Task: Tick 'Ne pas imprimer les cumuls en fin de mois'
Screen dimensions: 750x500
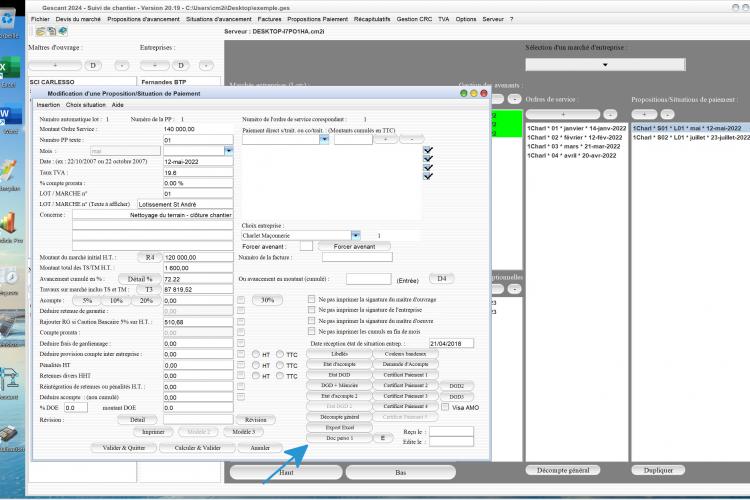Action: pyautogui.click(x=311, y=331)
